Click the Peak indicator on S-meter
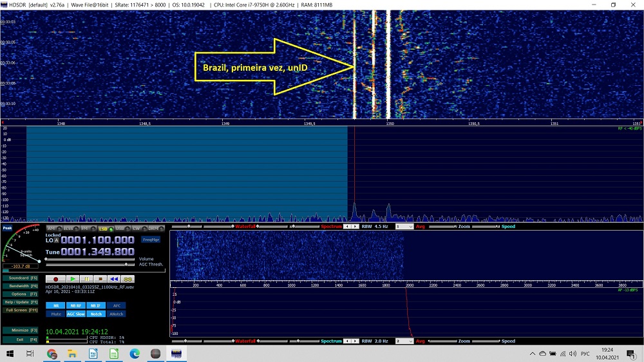The height and width of the screenshot is (362, 644). coord(7,228)
